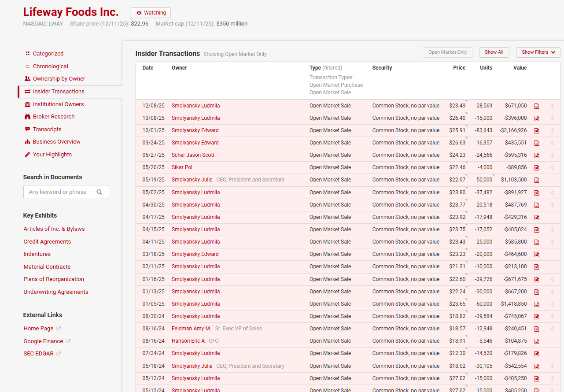Click the Your Highlights pencil icon
The height and width of the screenshot is (392, 564).
27,154
